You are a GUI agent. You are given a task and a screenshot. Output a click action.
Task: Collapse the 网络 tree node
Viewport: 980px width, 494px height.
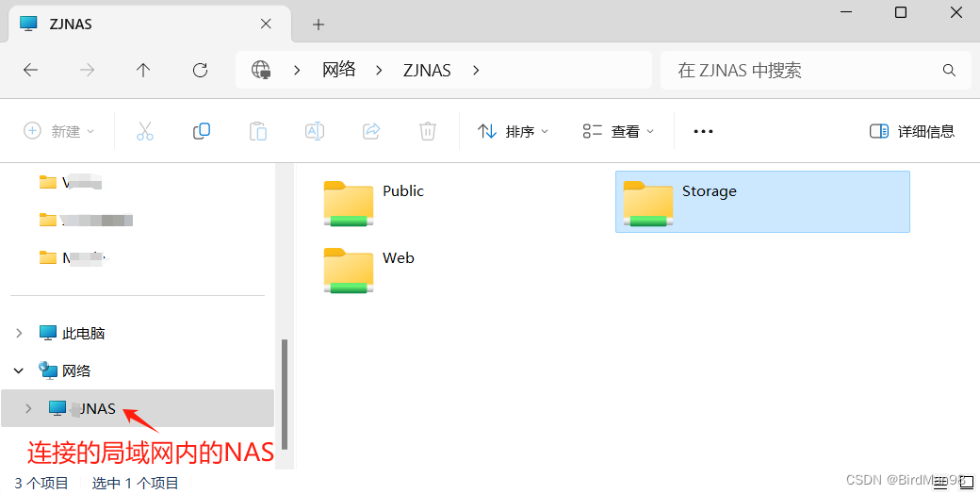click(19, 370)
